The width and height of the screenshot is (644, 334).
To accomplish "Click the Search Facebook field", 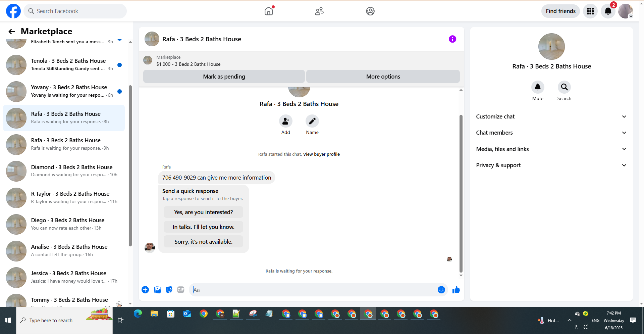I will [x=75, y=11].
